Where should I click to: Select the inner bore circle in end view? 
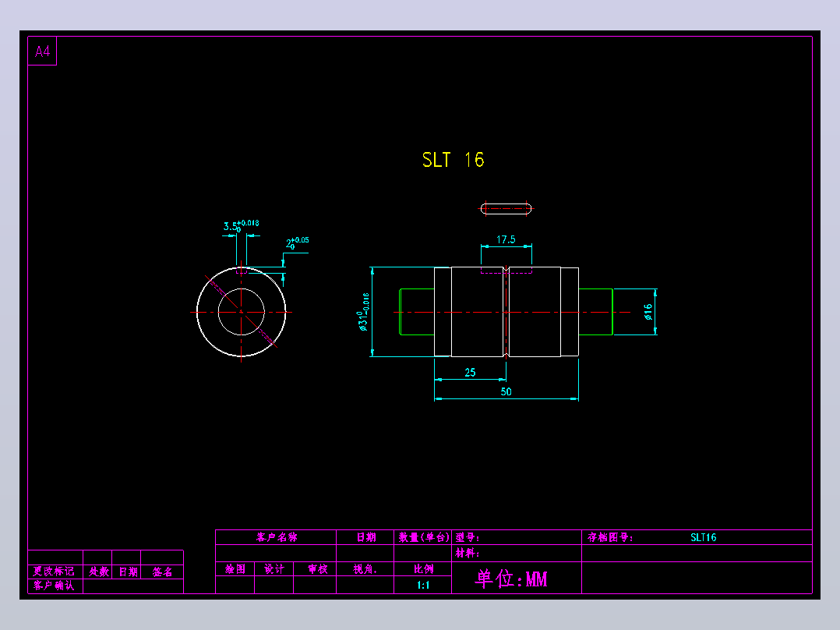click(x=241, y=312)
